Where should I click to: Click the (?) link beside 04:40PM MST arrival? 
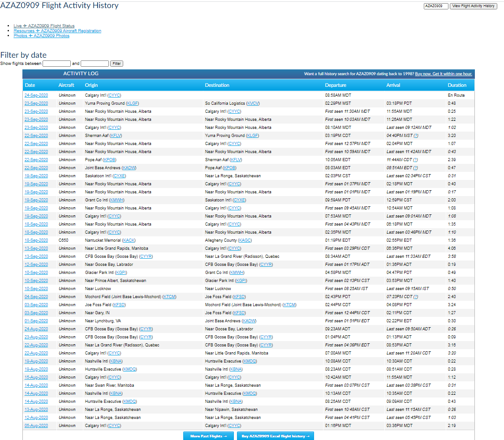(x=416, y=136)
